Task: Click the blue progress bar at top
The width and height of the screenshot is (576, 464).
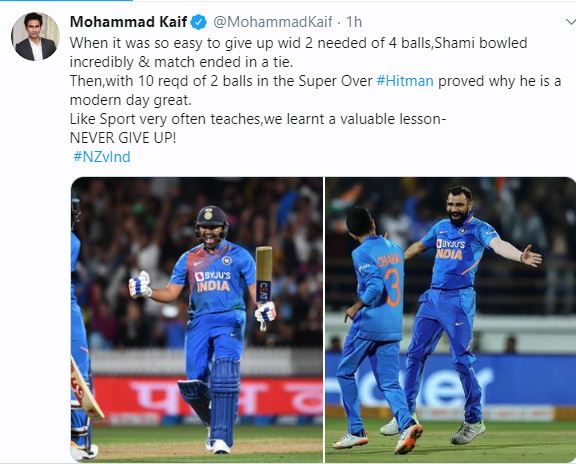Action: 66,0
